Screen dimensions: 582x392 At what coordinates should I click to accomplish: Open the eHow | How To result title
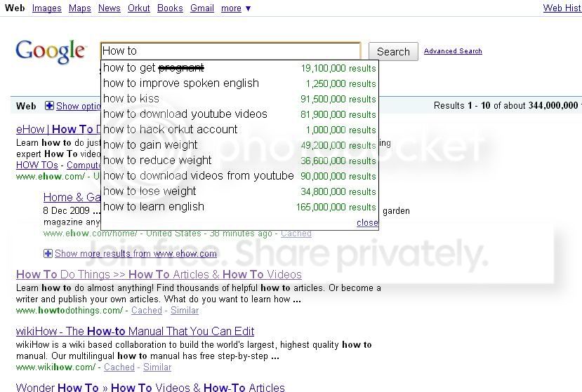58,129
